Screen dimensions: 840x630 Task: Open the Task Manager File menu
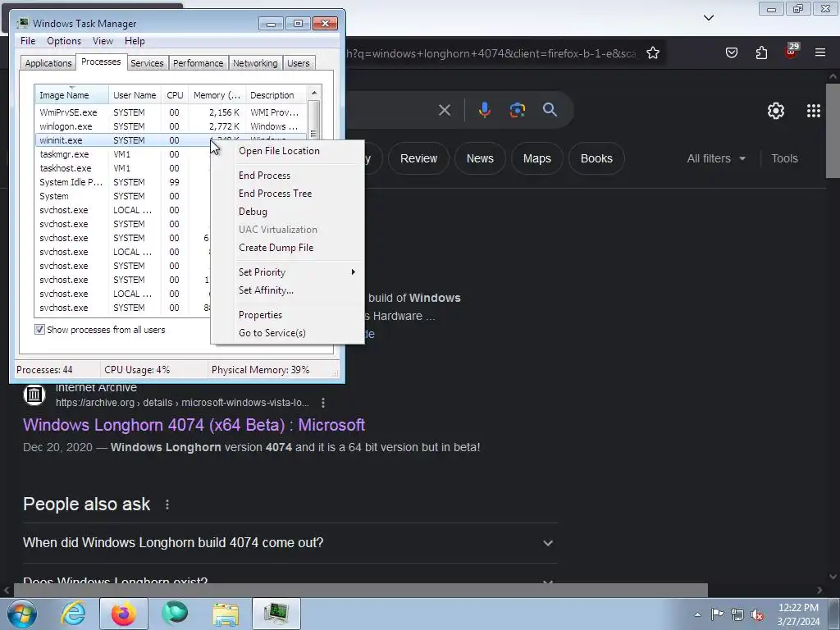[28, 41]
